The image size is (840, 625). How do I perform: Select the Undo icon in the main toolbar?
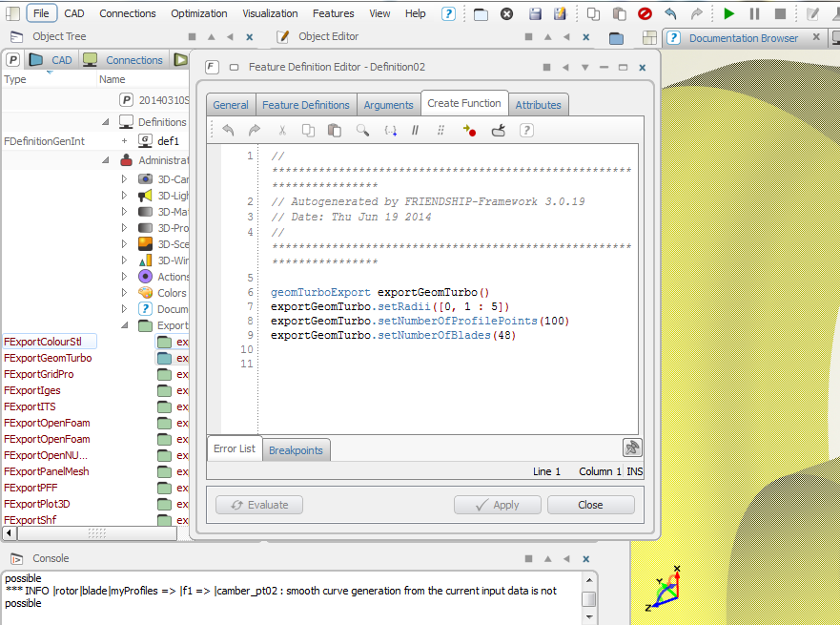tap(670, 13)
